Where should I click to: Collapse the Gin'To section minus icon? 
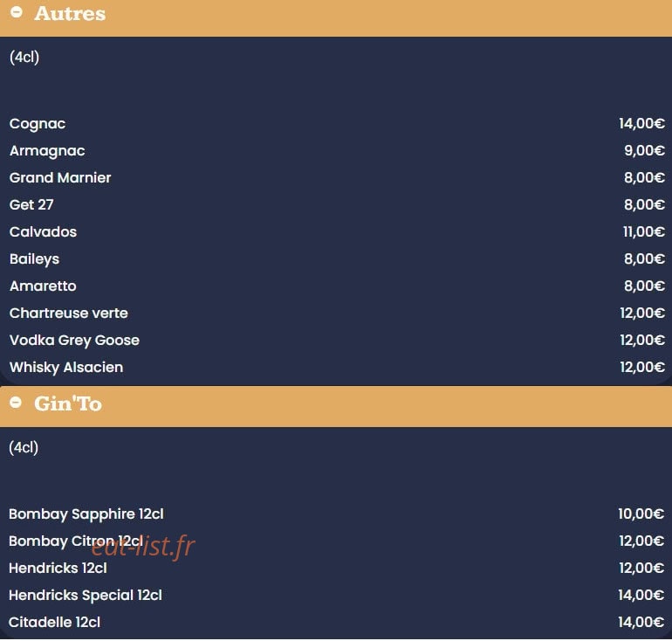click(16, 403)
